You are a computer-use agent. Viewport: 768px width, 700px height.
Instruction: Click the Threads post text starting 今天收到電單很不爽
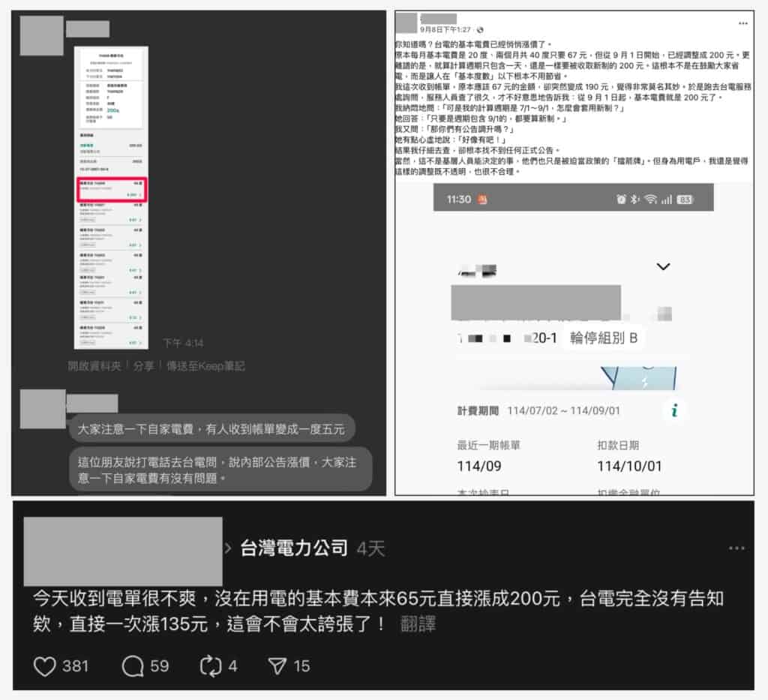tap(378, 611)
